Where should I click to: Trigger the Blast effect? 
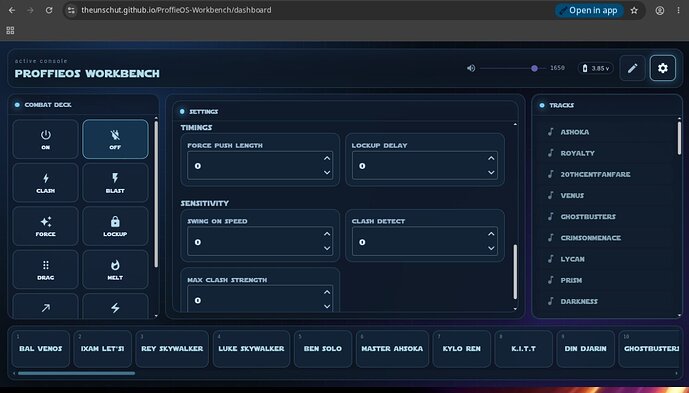[115, 183]
